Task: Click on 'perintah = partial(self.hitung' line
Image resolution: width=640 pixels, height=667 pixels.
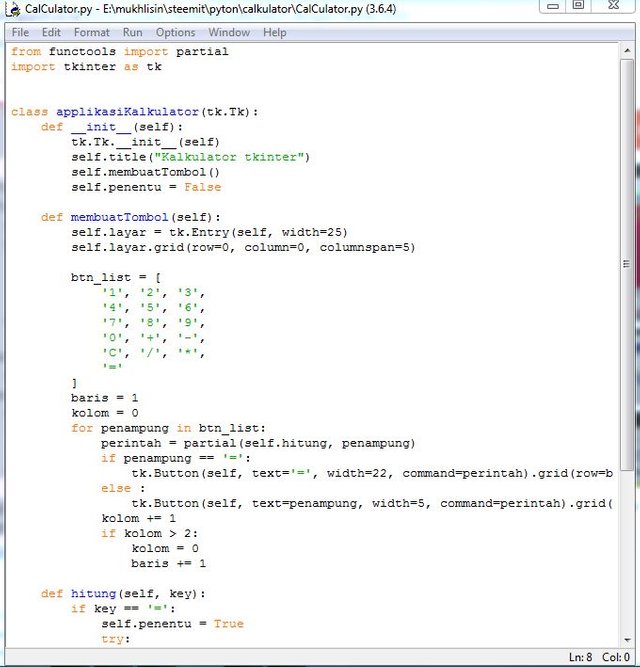Action: 258,443
